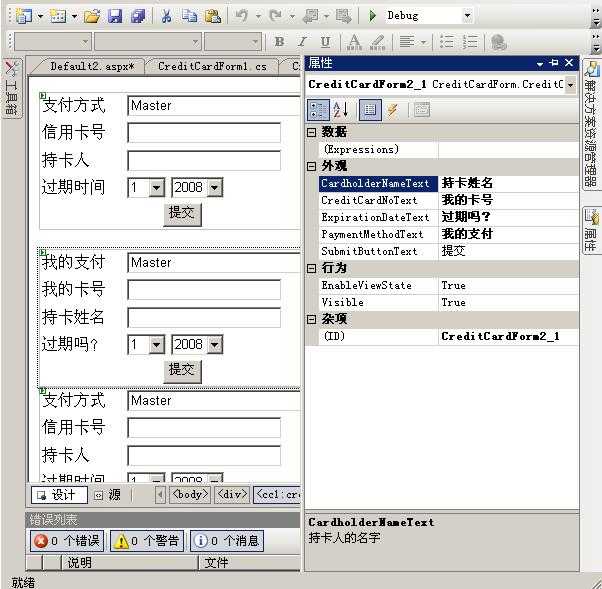Collapse the 外观 category
This screenshot has width=602, height=589.
pos(312,166)
